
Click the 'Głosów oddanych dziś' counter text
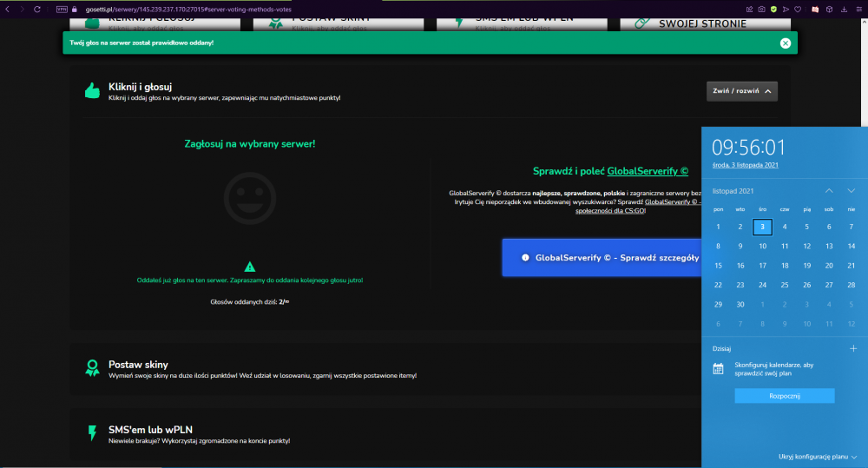pyautogui.click(x=250, y=302)
